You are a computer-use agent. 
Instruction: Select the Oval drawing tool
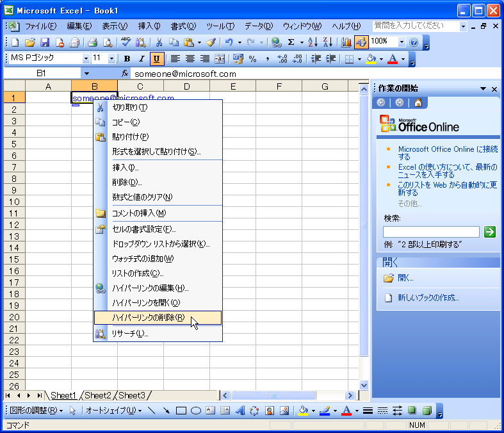(196, 411)
